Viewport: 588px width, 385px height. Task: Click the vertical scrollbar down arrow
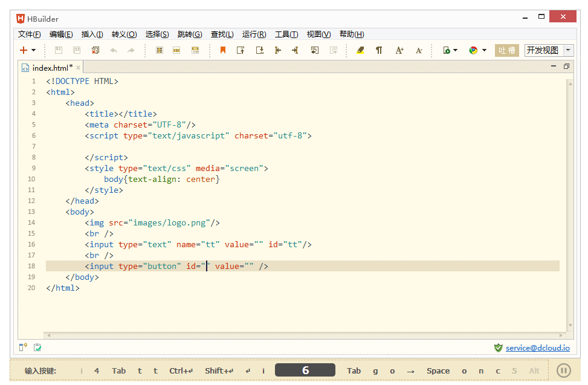click(570, 325)
